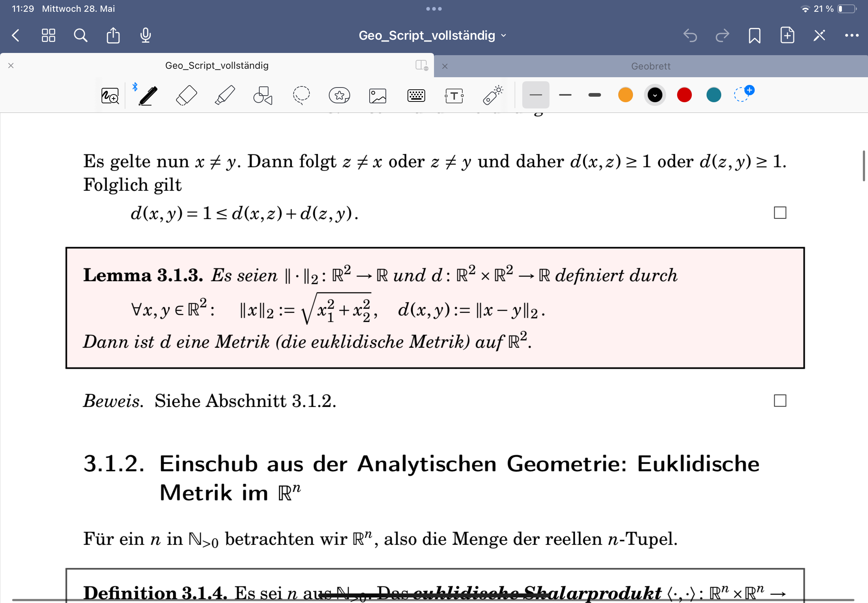Start audio recording with the microphone
The height and width of the screenshot is (603, 868).
(x=146, y=36)
